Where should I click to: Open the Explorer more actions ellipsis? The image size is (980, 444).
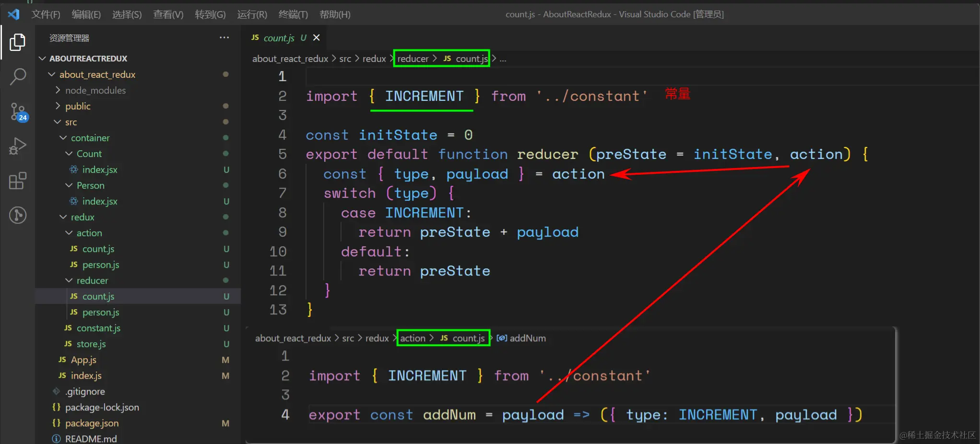pos(224,37)
